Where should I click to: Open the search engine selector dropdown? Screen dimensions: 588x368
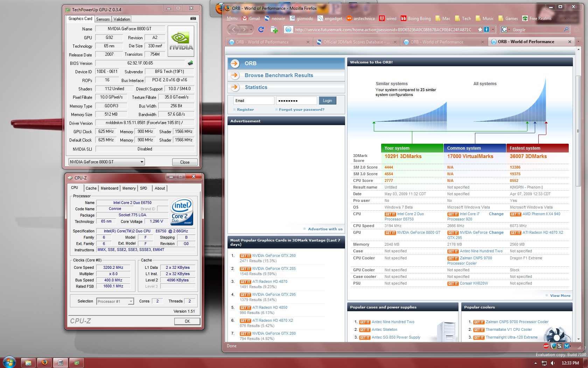(x=506, y=30)
